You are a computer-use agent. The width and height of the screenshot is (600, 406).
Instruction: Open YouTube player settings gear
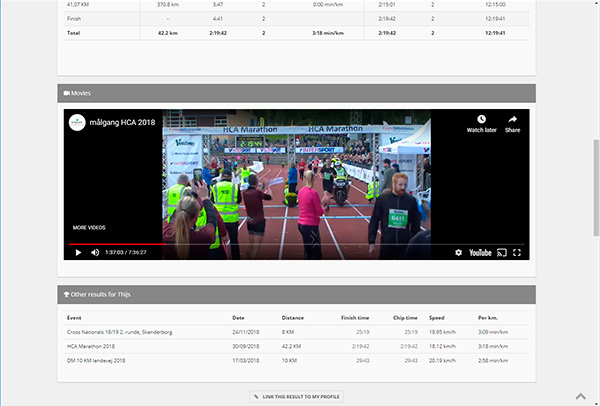(x=458, y=253)
